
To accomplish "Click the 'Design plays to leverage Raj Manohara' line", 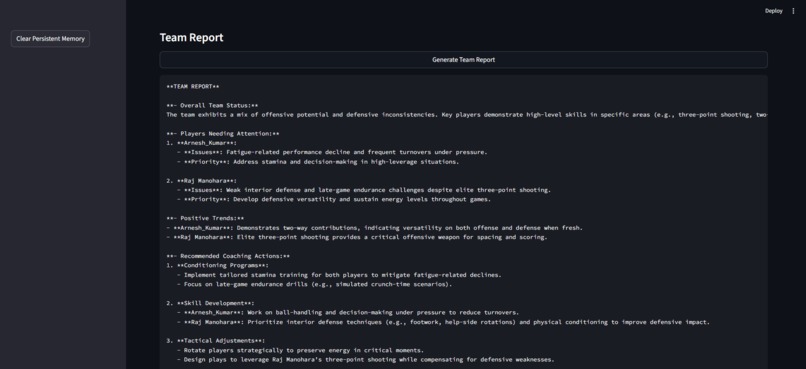I will pyautogui.click(x=365, y=359).
